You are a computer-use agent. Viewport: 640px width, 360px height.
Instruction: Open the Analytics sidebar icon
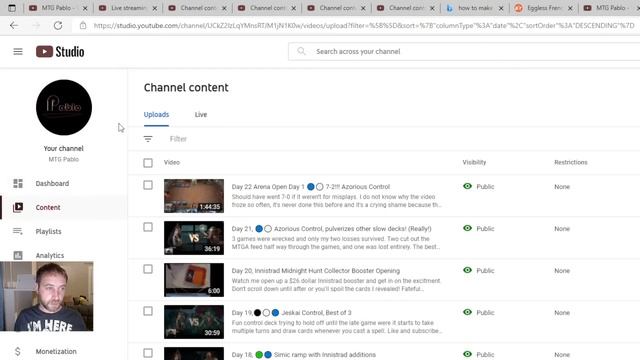[18, 255]
